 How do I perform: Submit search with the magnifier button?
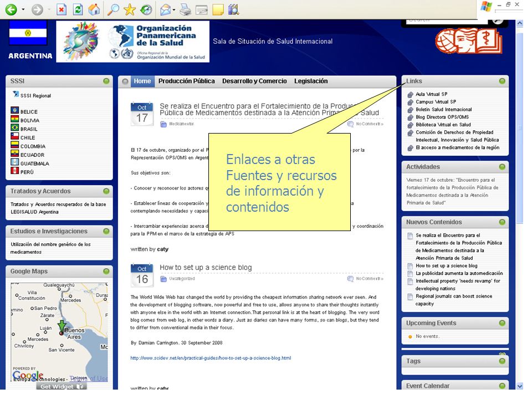[498, 21]
